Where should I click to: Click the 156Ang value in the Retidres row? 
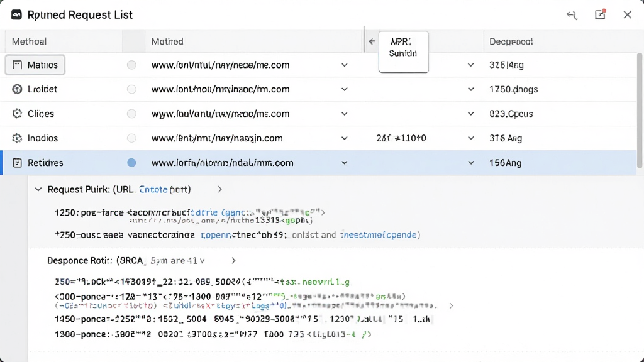coord(505,163)
